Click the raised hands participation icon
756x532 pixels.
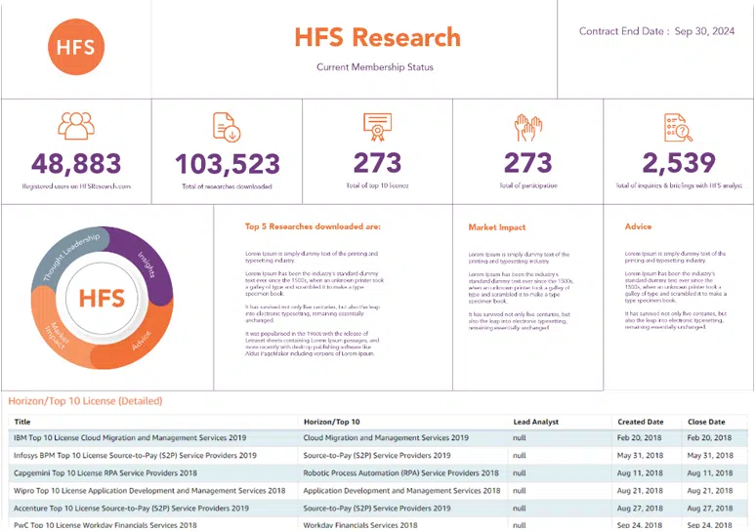point(528,128)
